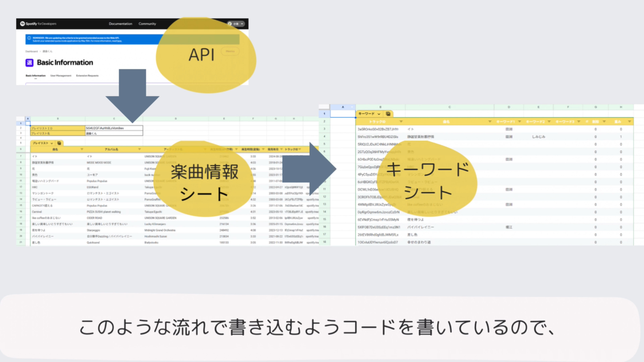This screenshot has width=644, height=362.
Task: Click the table view icon beside キーワード
Action: [x=388, y=114]
